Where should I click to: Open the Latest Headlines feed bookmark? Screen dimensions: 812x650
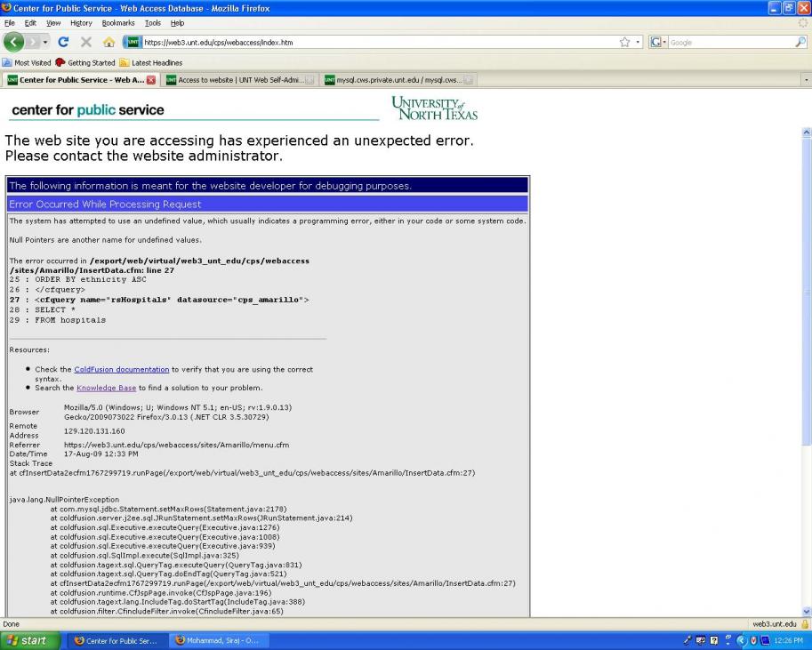pyautogui.click(x=150, y=62)
